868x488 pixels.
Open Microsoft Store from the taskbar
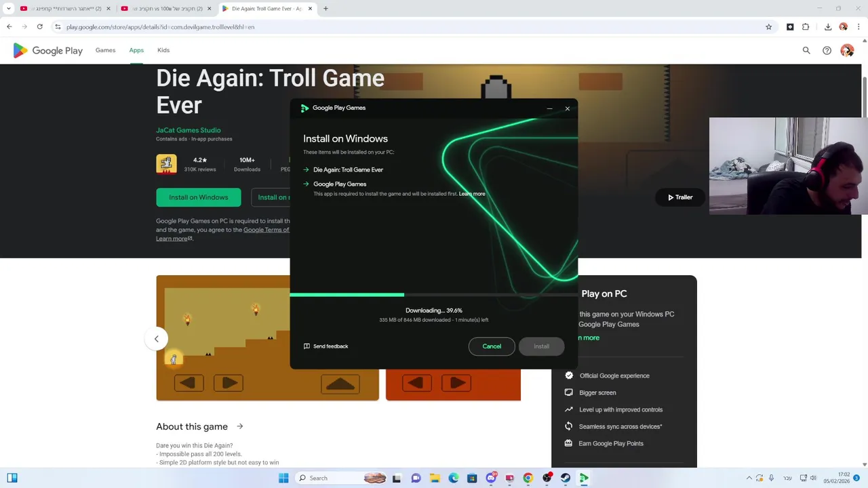(472, 478)
